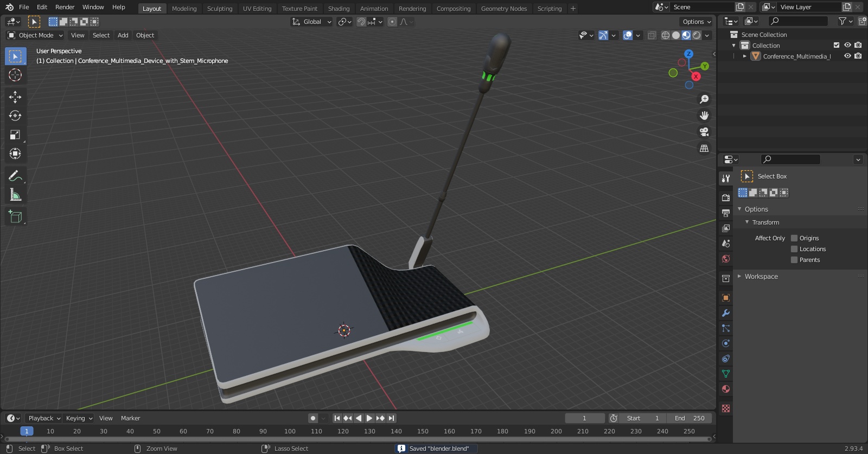Open the Window menu
Image resolution: width=868 pixels, height=454 pixels.
(x=93, y=7)
